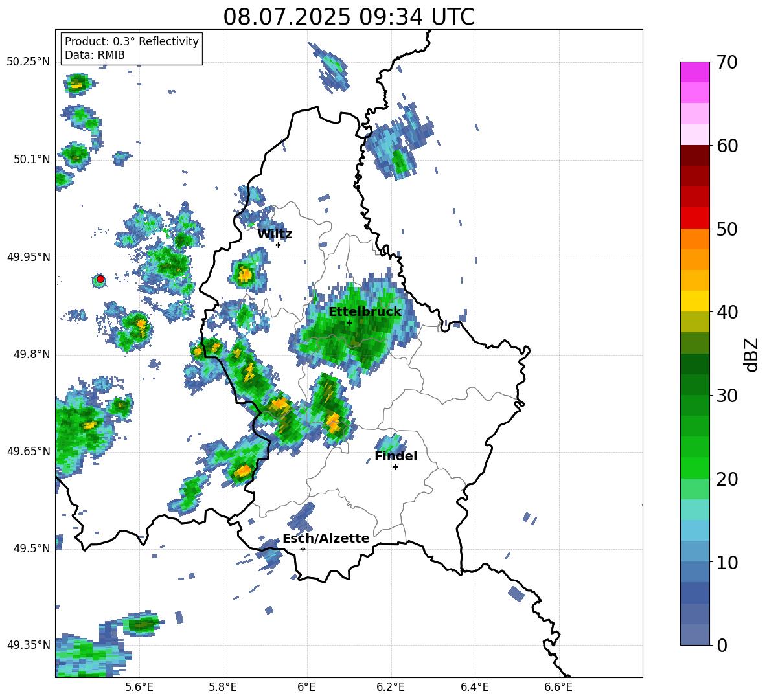The height and width of the screenshot is (700, 767).
Task: Click the 49.65°N latitude label
Action: tap(29, 451)
